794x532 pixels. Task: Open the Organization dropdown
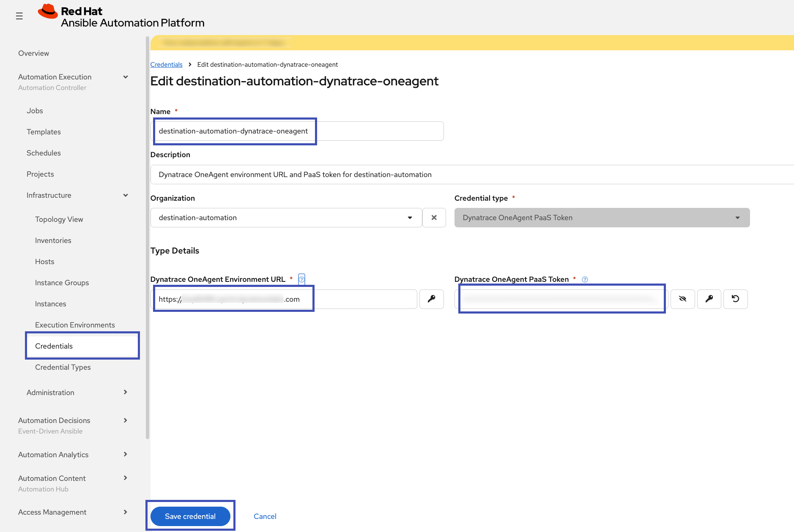coord(410,217)
